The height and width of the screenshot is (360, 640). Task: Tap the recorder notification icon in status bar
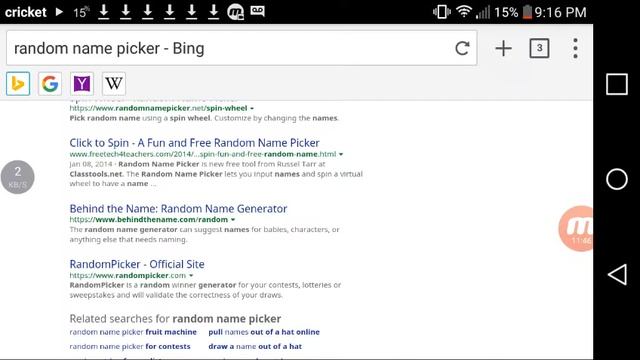click(x=236, y=12)
